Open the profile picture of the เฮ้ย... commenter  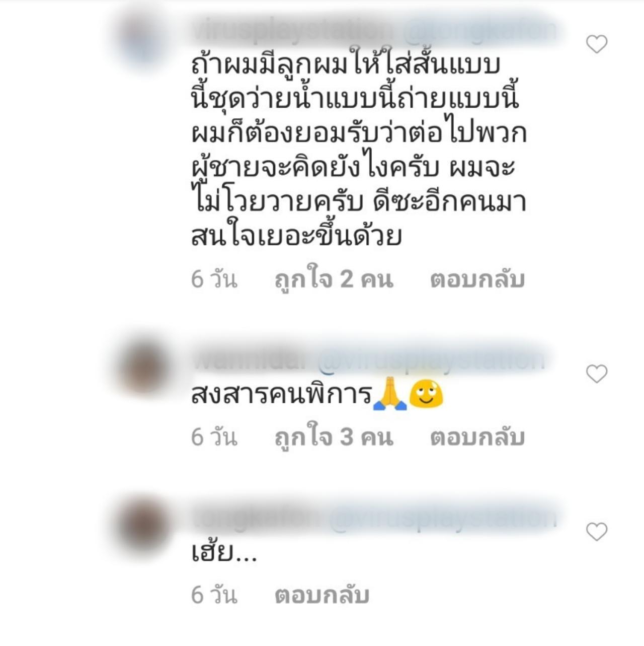point(143,525)
